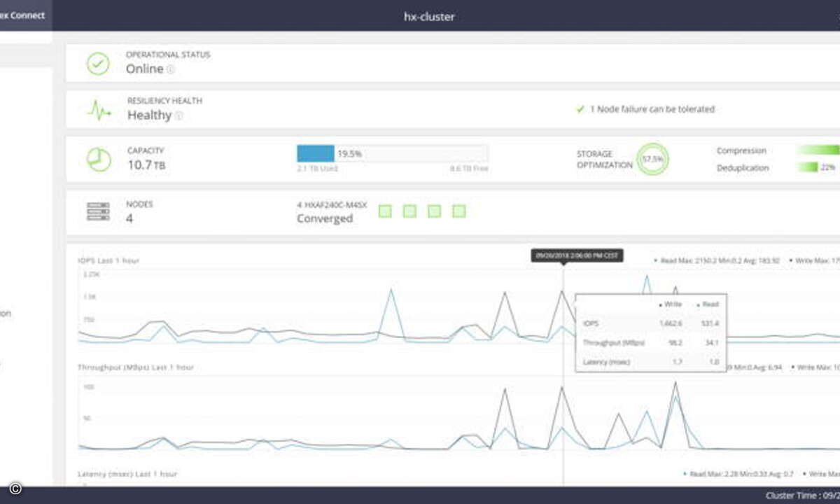This screenshot has width=840, height=504.
Task: Click the Storage Optimization 57.5% ring
Action: click(652, 159)
